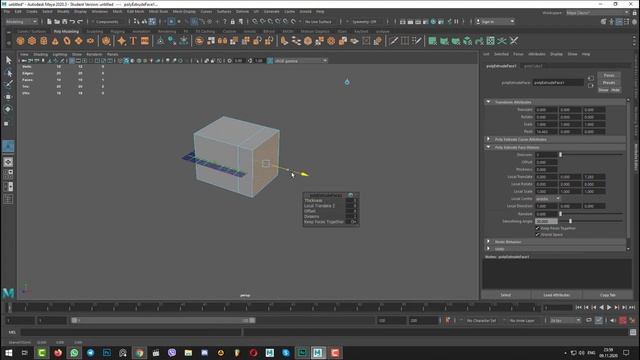Open the Mesh Tools menu
This screenshot has height=360, width=640.
158,12
